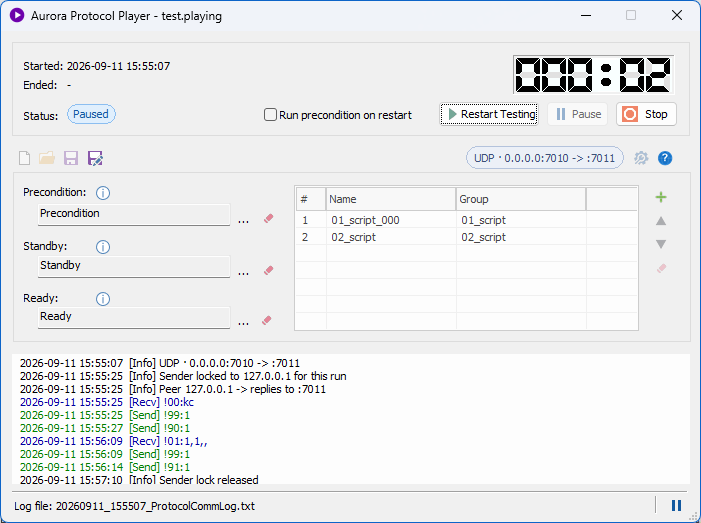
Task: Click the 02_script group cell
Action: tap(521, 237)
